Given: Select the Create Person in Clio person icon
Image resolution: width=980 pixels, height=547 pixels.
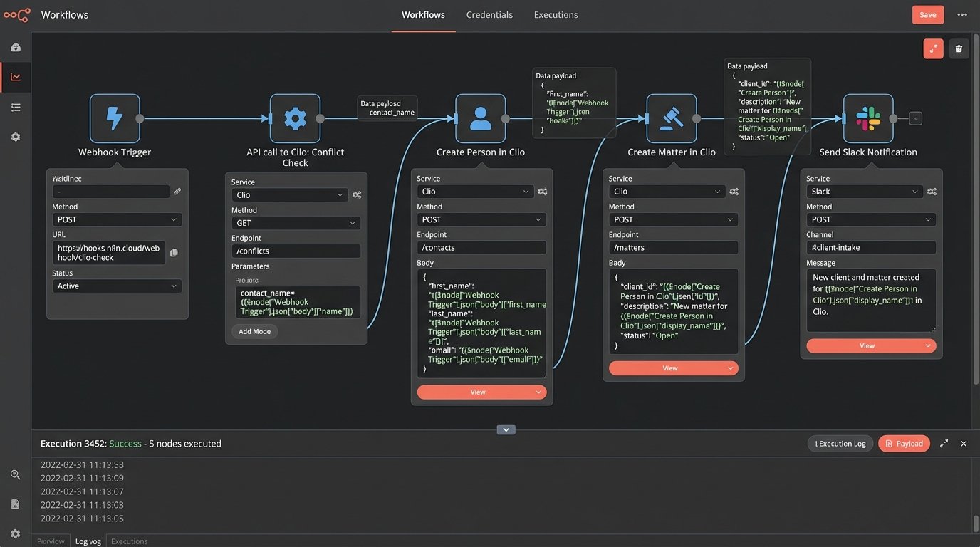Looking at the screenshot, I should tap(481, 119).
